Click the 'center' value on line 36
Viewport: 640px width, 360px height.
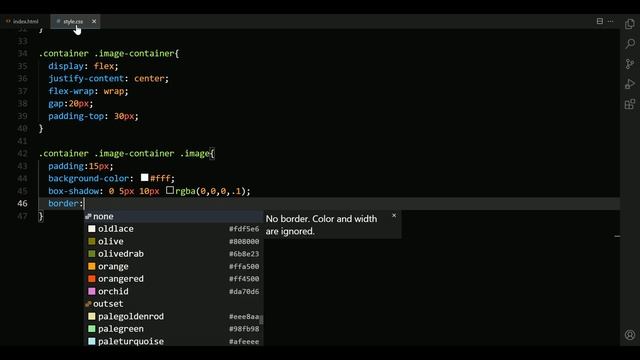[x=149, y=78]
